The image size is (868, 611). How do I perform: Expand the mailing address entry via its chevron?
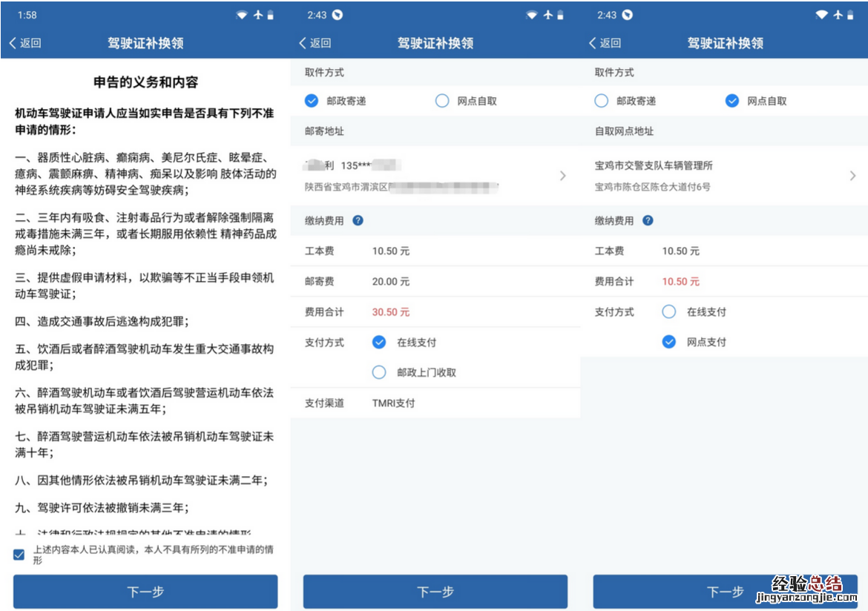click(562, 176)
